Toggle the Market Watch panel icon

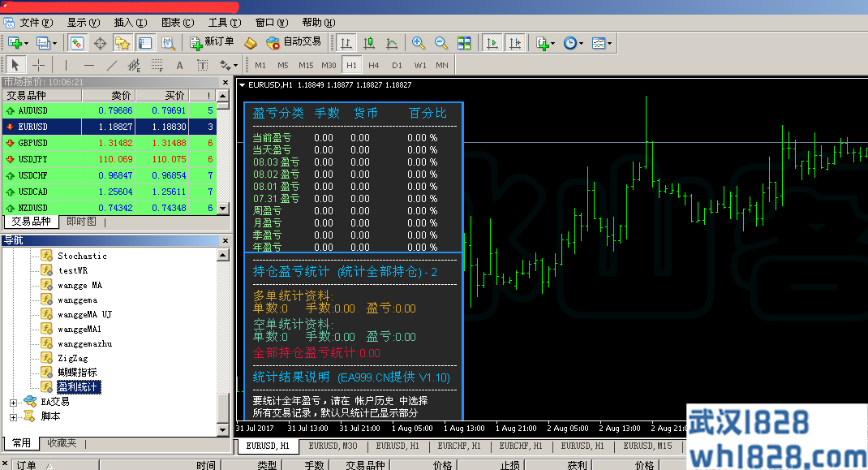coord(77,42)
